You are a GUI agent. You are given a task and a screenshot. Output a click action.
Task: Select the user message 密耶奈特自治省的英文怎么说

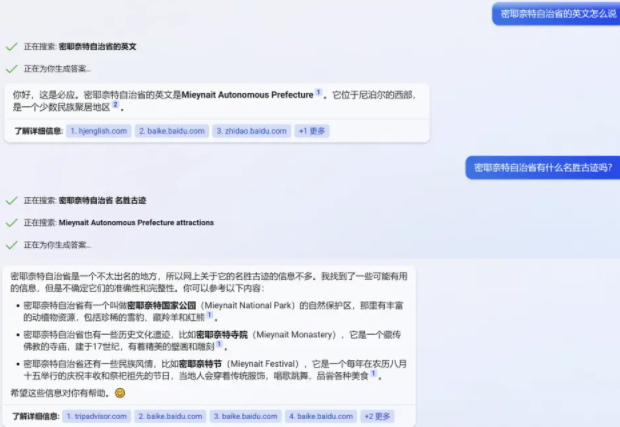click(x=555, y=14)
